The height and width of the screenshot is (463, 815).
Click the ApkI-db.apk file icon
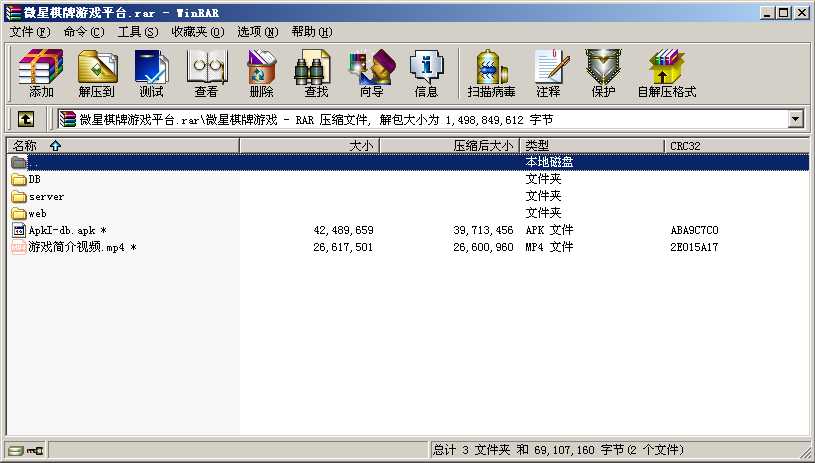click(19, 230)
